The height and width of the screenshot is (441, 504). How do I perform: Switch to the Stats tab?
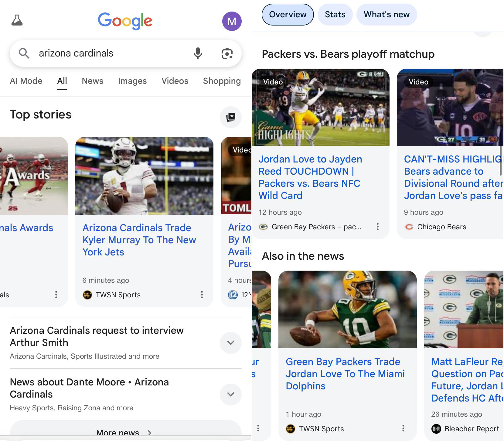coord(335,14)
